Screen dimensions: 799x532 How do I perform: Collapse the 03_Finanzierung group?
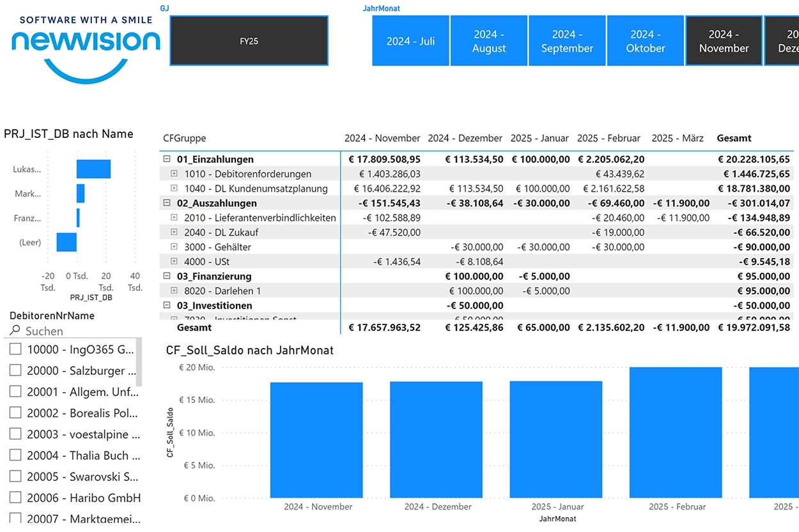point(167,277)
